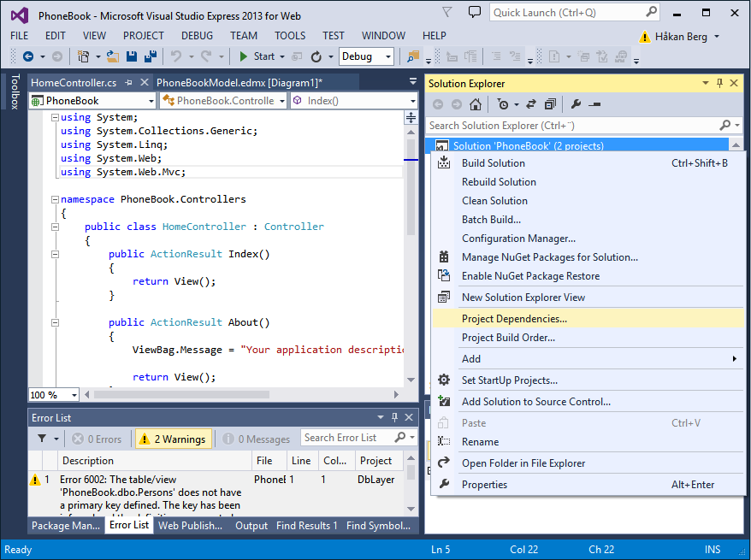Image resolution: width=751 pixels, height=560 pixels.
Task: Open the Find Results 1 tab
Action: click(x=306, y=526)
